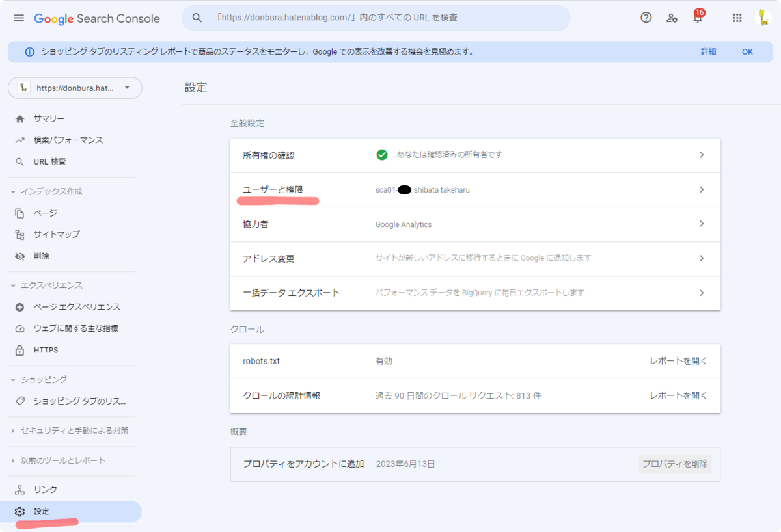Open Google apps grid icon

[x=737, y=18]
